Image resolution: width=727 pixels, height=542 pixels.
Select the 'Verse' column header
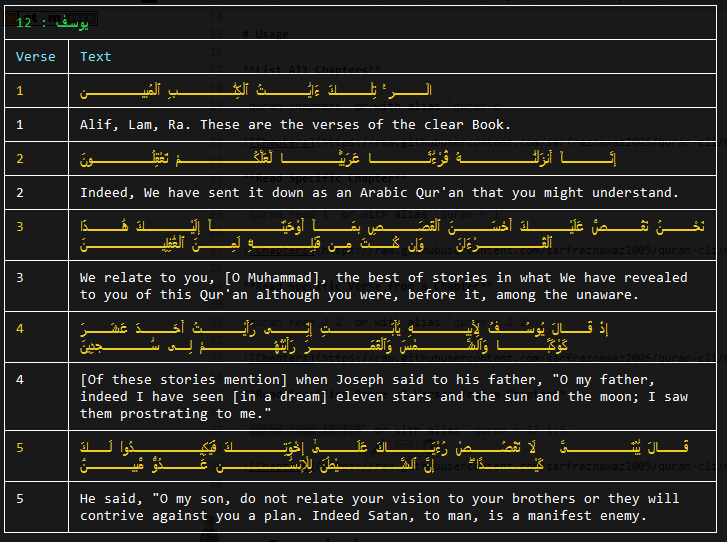point(35,57)
